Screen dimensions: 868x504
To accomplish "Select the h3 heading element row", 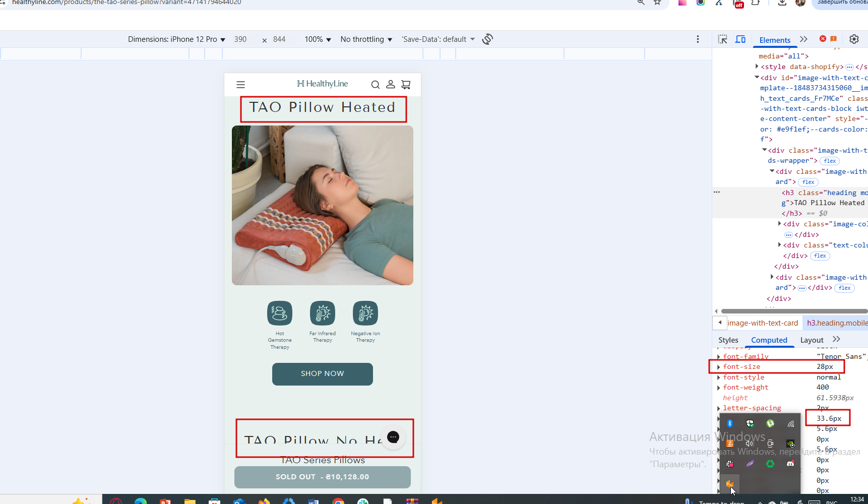I will point(790,203).
